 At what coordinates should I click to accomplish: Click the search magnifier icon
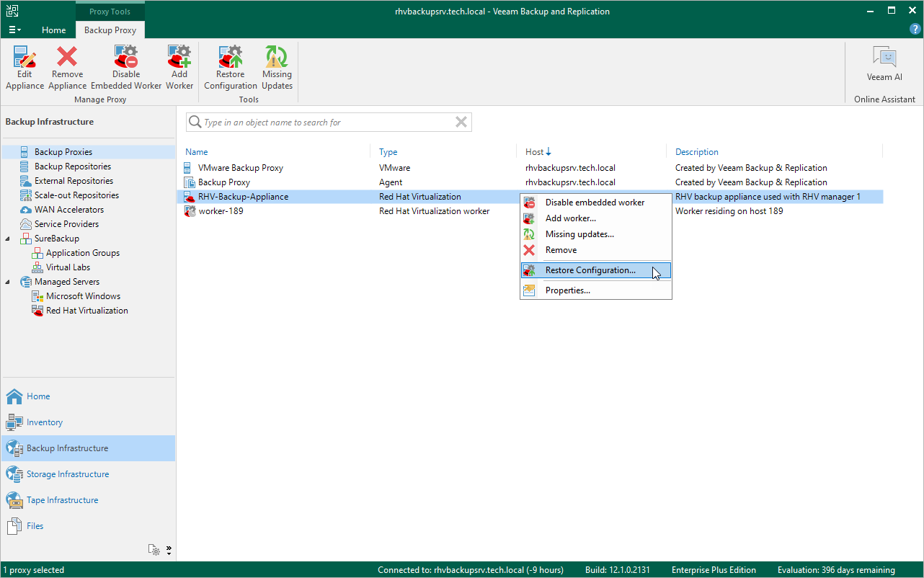click(195, 123)
